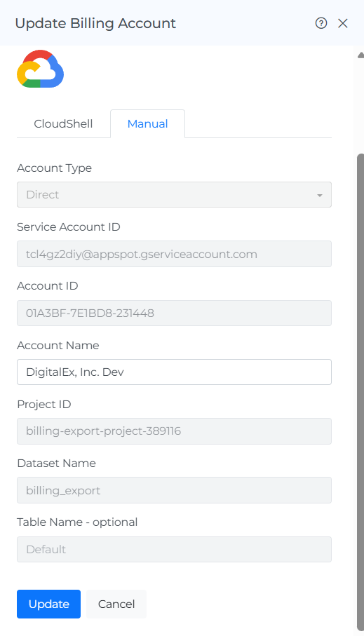Open the help question mark icon
Screen dimensions: 364x636
(321, 23)
